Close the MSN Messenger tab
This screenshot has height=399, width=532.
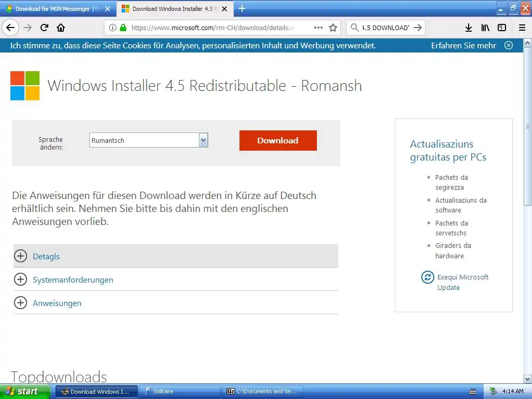108,9
